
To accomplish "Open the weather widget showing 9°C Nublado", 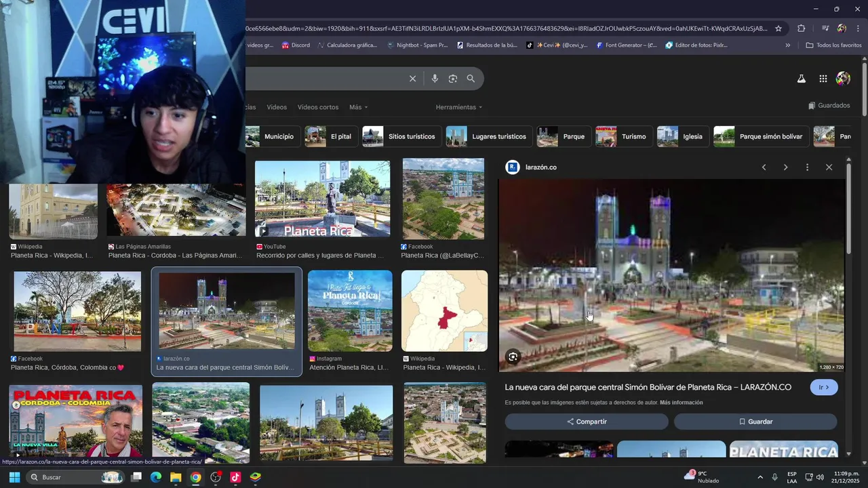I will pyautogui.click(x=703, y=477).
